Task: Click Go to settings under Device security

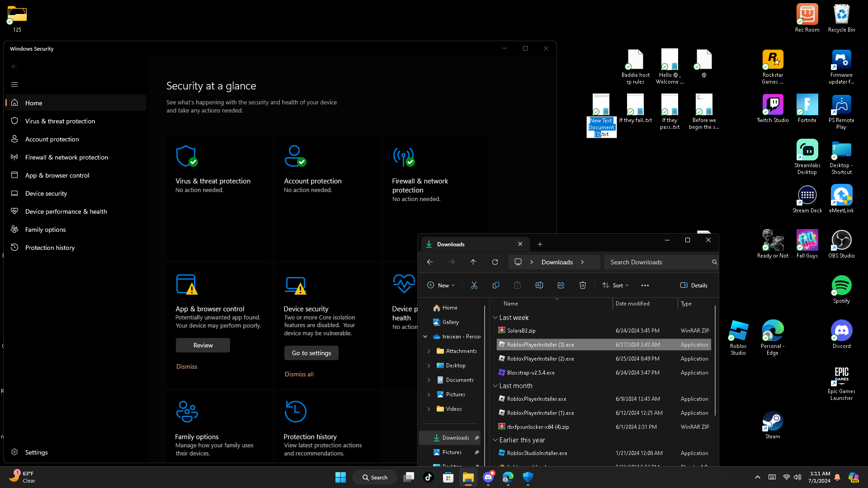Action: tap(311, 353)
